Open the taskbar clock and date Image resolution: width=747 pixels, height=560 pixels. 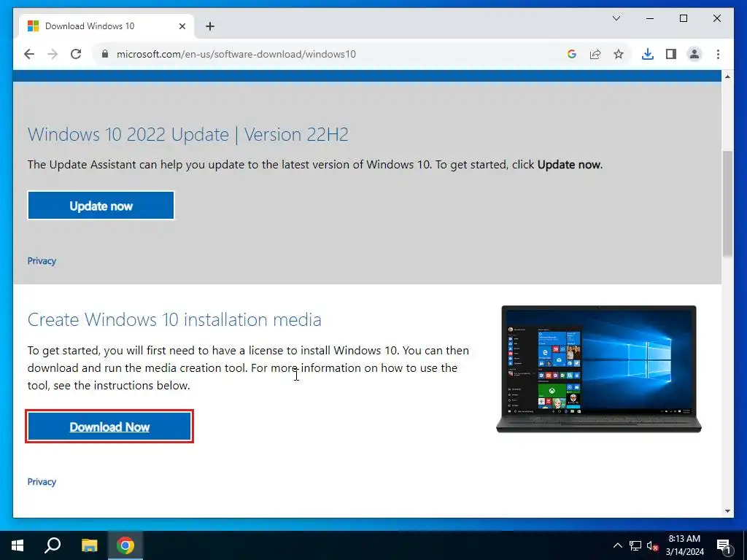pos(684,545)
